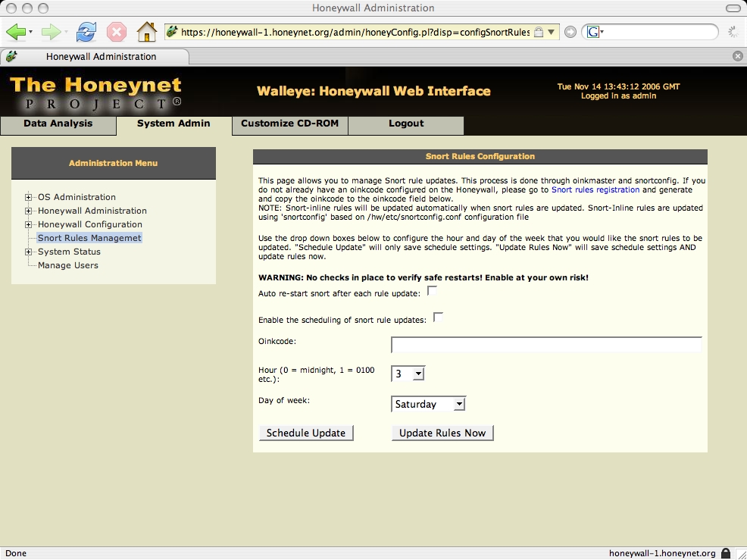Click the padlock icon in the address bar
This screenshot has height=560, width=747.
click(539, 32)
